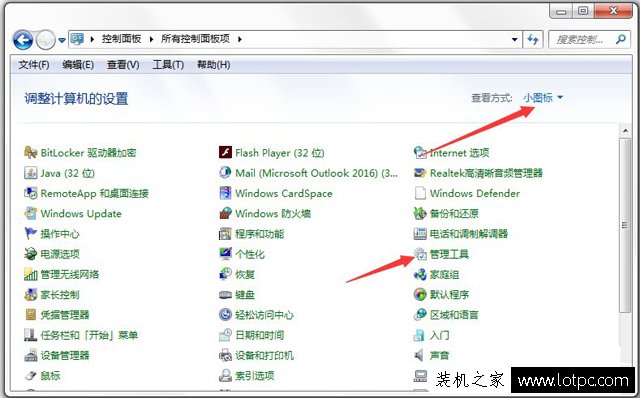The height and width of the screenshot is (398, 640).
Task: Click the BitLocker drive encryption icon
Action: click(31, 153)
